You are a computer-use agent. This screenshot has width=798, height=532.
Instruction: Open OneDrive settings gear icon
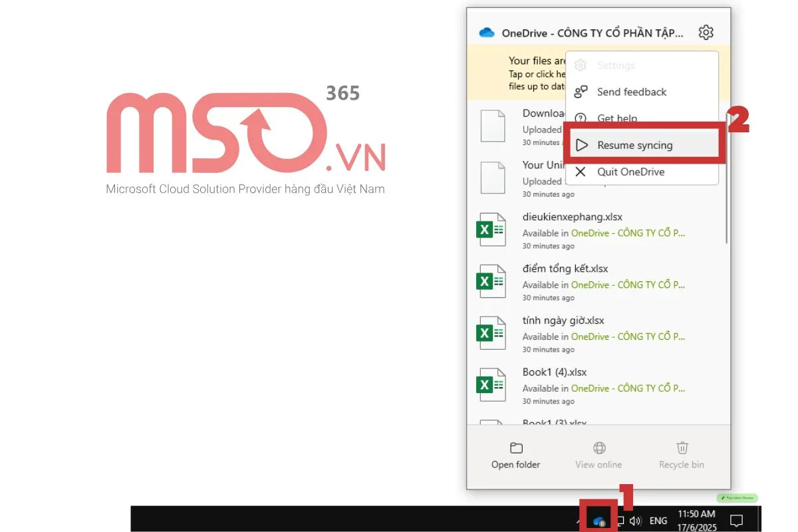(706, 32)
